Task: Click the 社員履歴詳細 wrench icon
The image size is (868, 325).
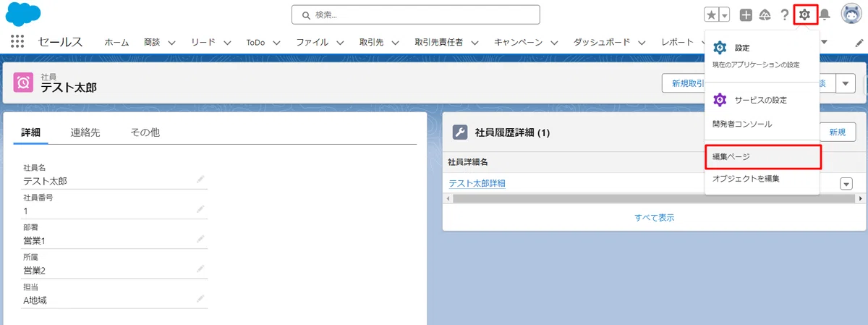Action: 459,132
